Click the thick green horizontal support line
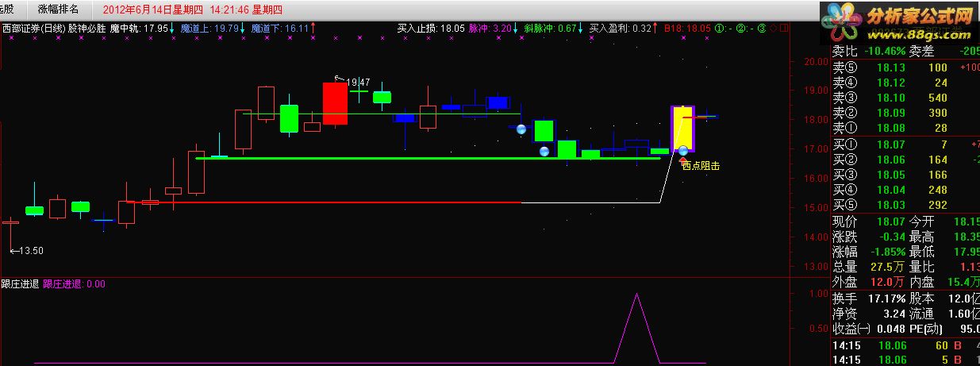This screenshot has width=980, height=366. (x=428, y=158)
